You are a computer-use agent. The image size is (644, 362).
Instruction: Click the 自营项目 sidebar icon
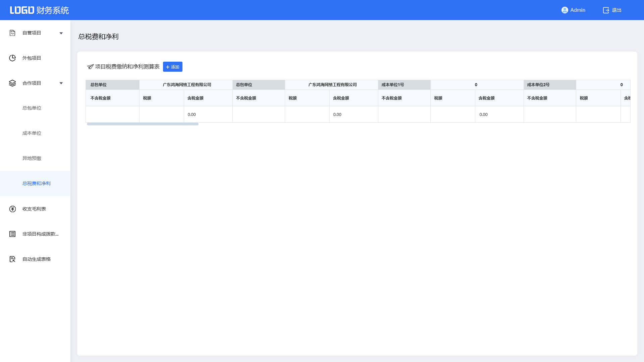click(x=12, y=33)
